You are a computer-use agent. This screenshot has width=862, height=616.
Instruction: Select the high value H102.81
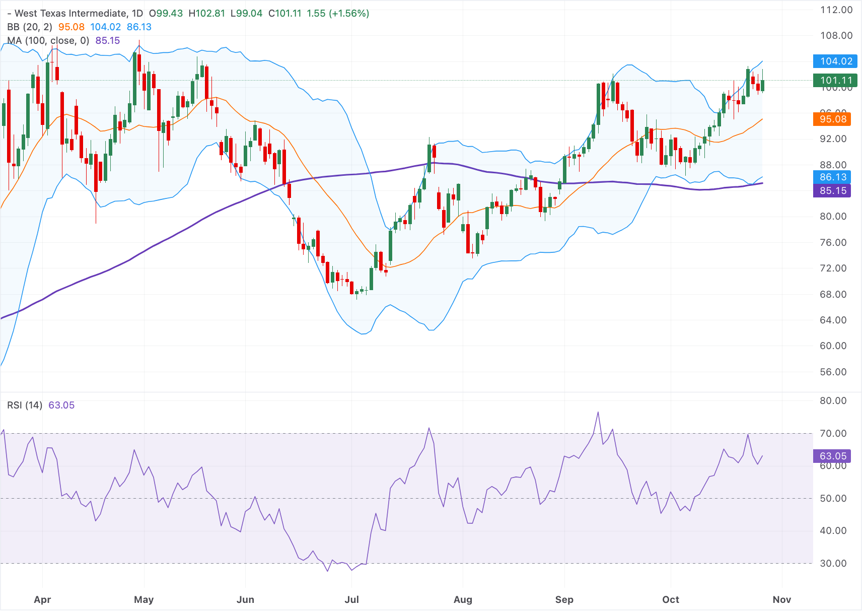click(x=206, y=14)
